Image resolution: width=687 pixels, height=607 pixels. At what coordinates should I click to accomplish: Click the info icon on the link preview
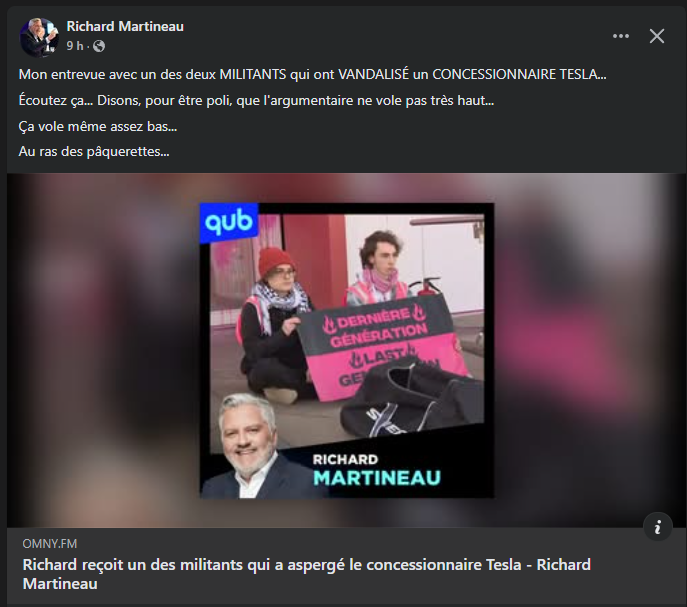(658, 527)
